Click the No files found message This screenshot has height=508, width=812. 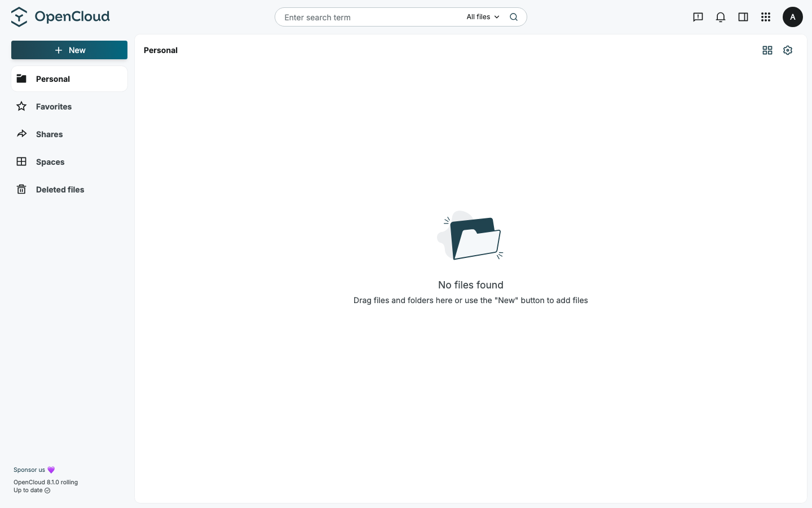471,285
